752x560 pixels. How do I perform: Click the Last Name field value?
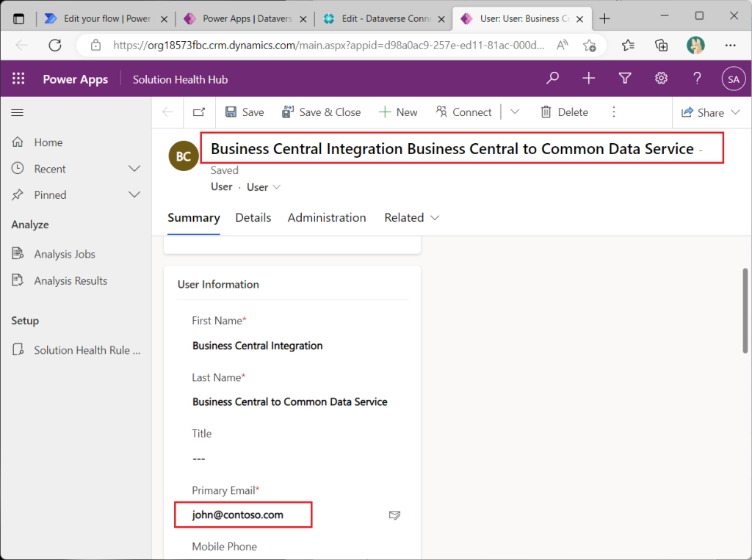[289, 401]
